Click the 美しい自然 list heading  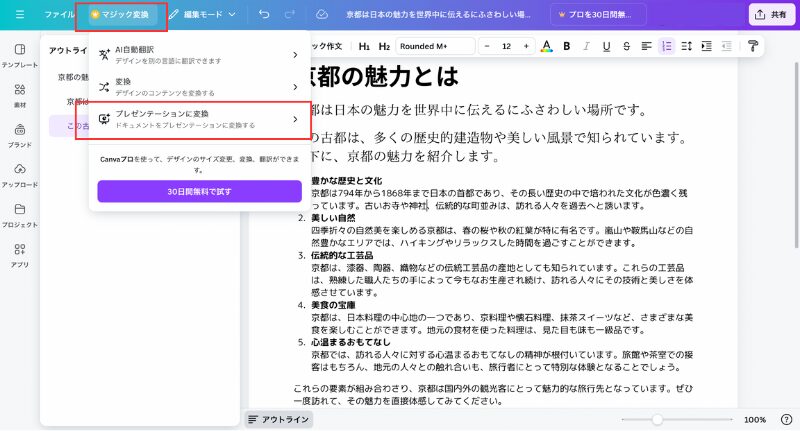pos(333,218)
